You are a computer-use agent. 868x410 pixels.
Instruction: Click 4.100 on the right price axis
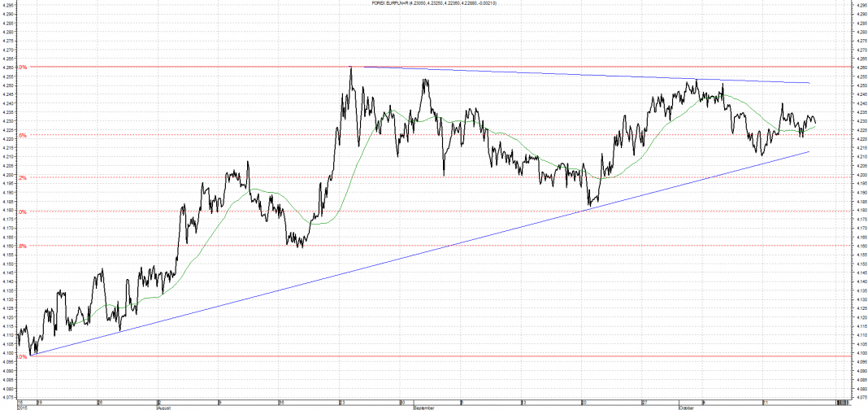861,353
